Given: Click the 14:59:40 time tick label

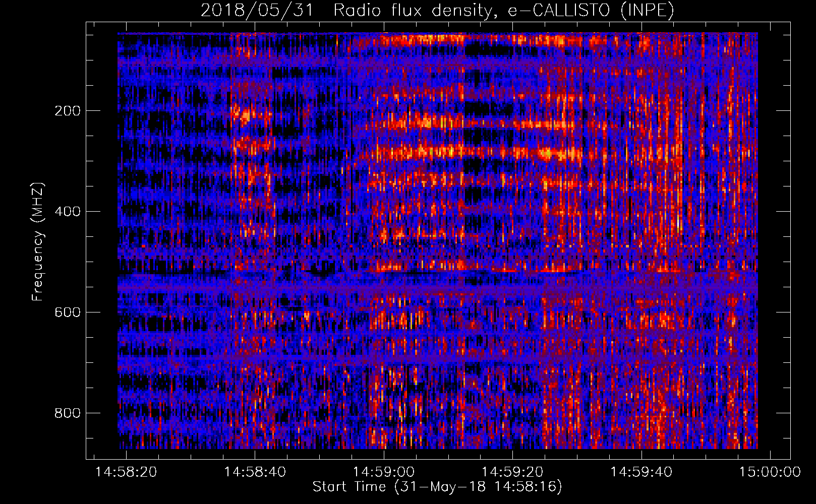Looking at the screenshot, I should coord(642,472).
